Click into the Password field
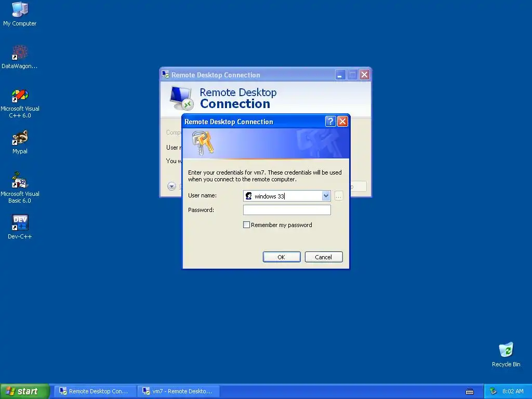 287,210
